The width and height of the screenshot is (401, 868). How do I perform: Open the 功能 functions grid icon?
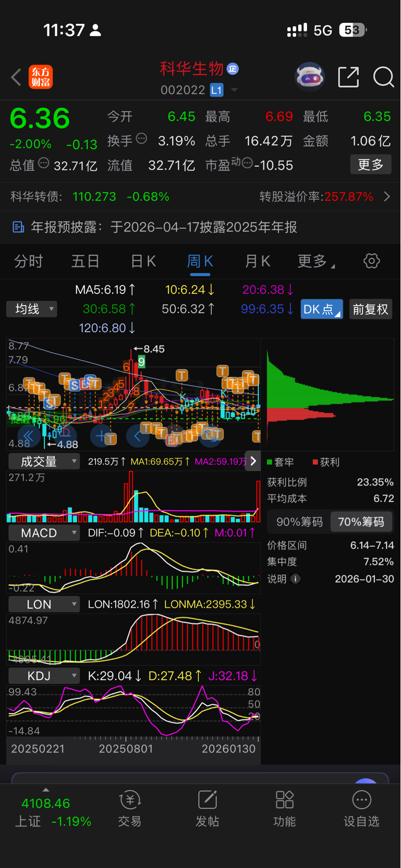click(x=285, y=800)
